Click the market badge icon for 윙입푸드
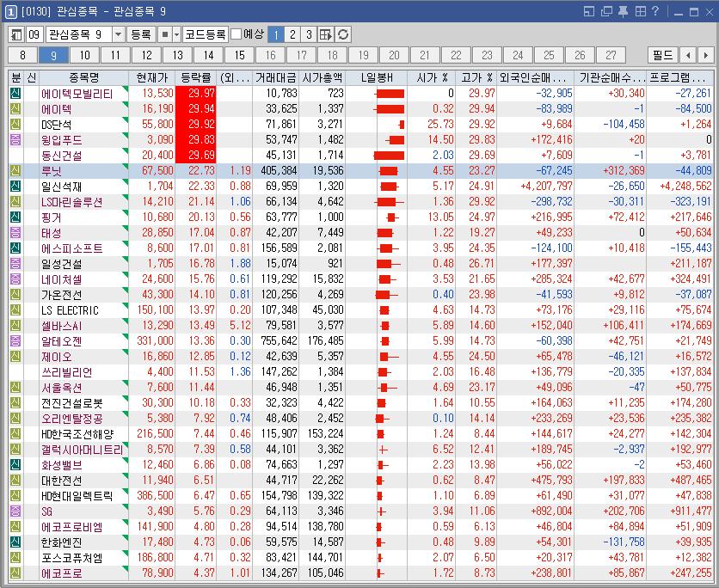The width and height of the screenshot is (719, 588). point(15,140)
